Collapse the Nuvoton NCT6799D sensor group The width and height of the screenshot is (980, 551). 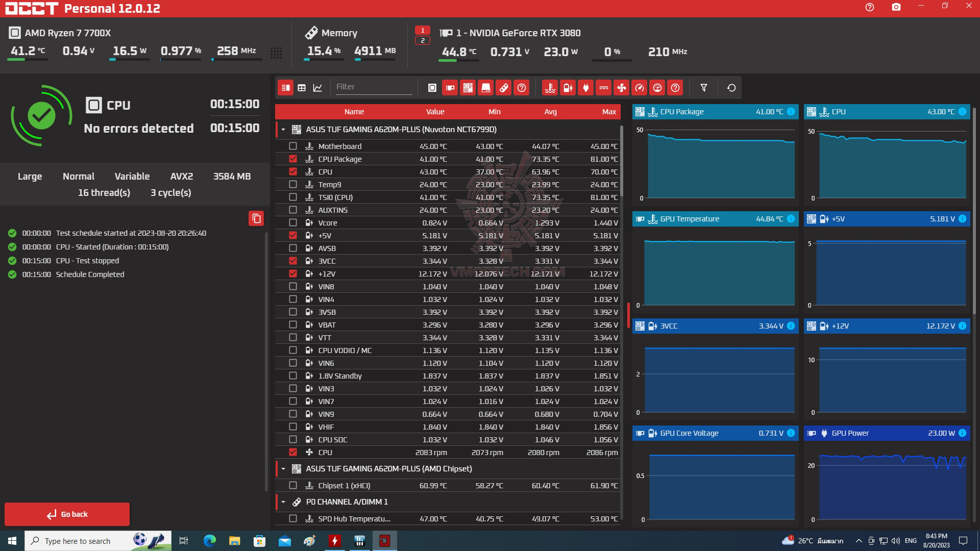pos(283,130)
